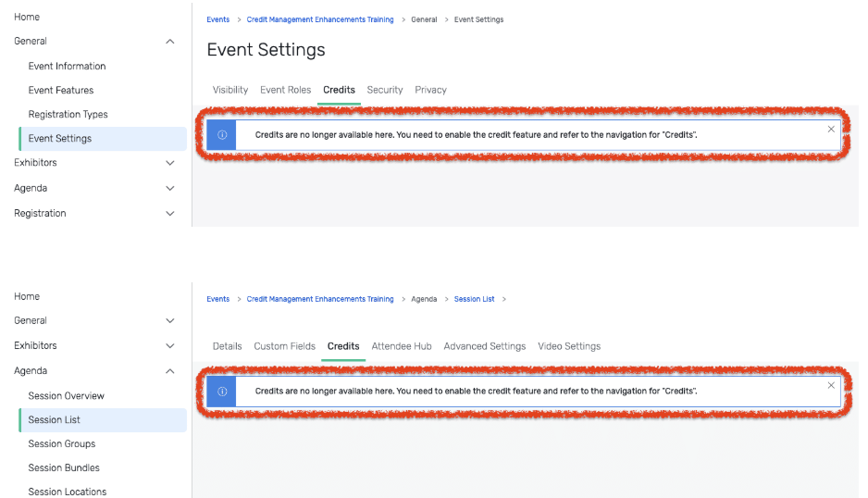Dismiss the lower credits notification banner
This screenshot has width=868, height=498.
pos(831,386)
